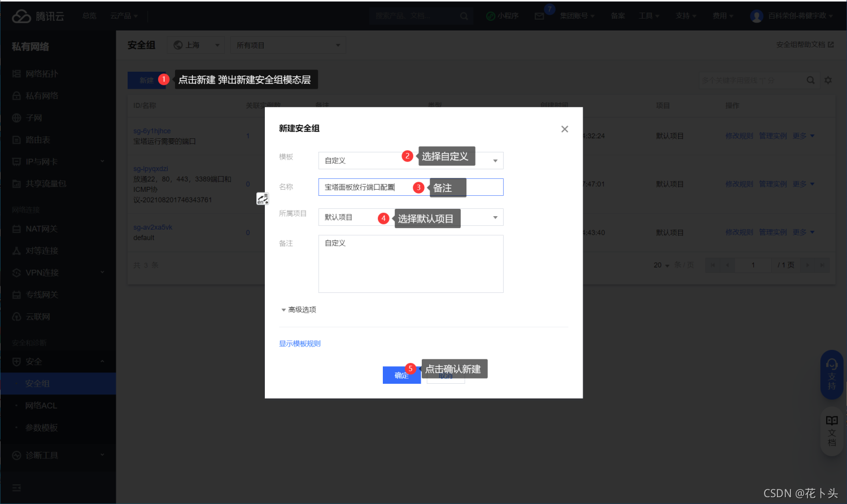The image size is (847, 504).
Task: Open the 工具 dropdown menu
Action: [649, 16]
